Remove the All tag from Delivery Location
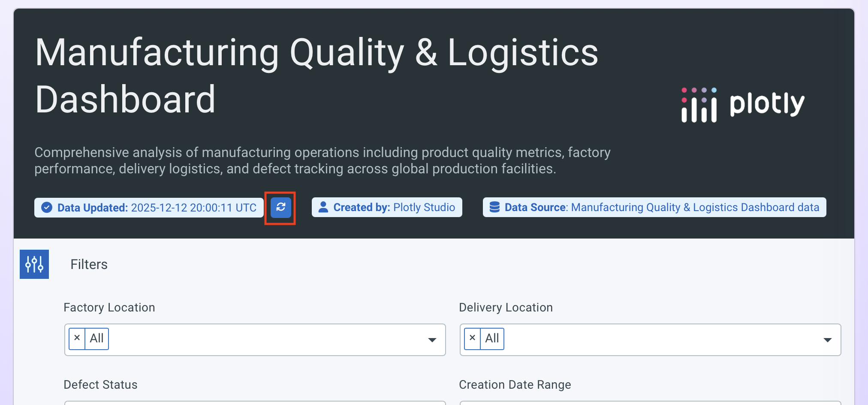This screenshot has width=868, height=405. tap(473, 338)
